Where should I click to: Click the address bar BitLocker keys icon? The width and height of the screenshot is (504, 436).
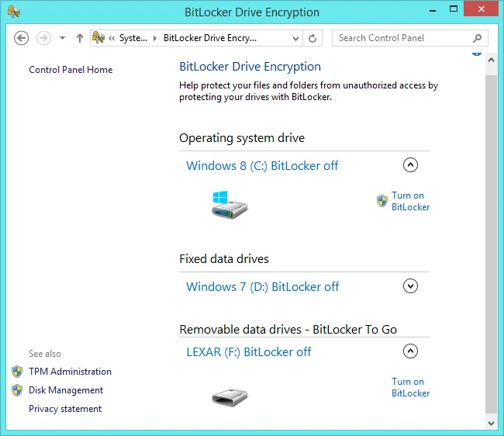click(x=98, y=38)
